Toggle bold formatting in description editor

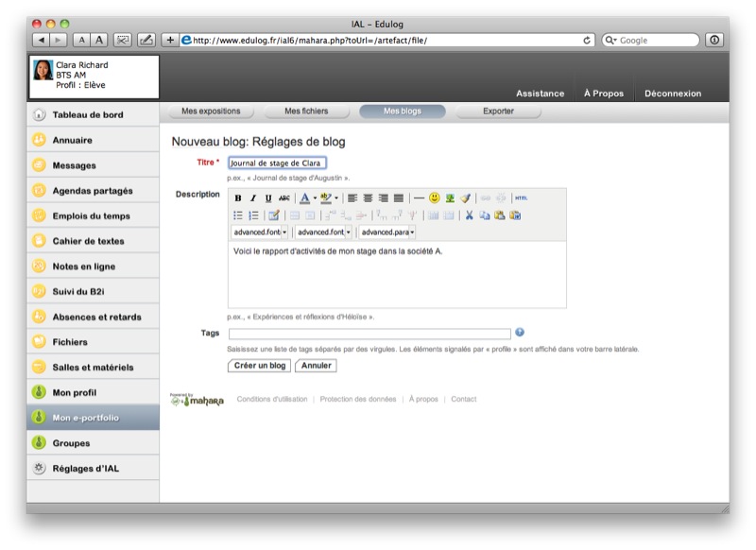tap(238, 198)
